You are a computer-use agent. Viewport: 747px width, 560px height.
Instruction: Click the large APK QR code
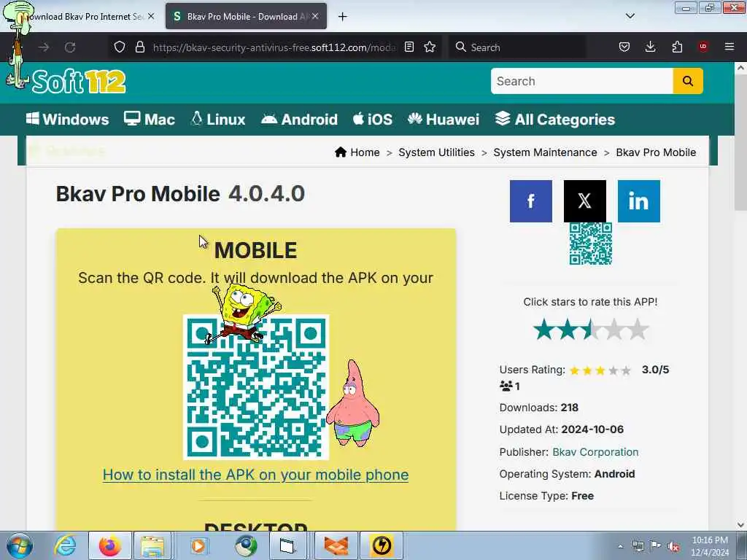(x=256, y=387)
